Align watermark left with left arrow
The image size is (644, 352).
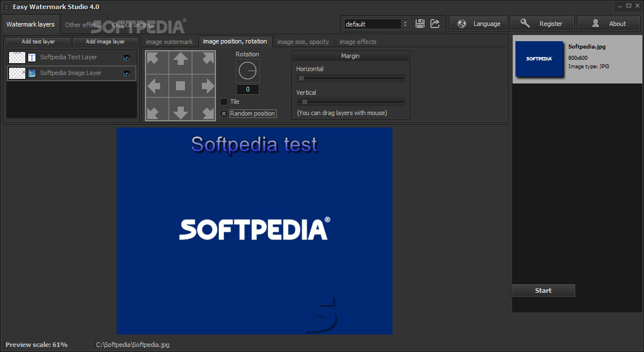[x=157, y=86]
